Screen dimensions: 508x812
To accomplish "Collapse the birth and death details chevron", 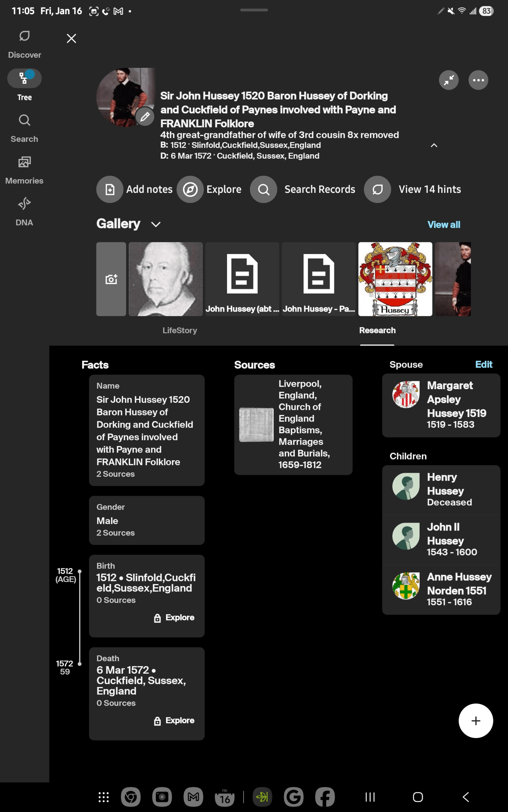I will click(x=434, y=146).
